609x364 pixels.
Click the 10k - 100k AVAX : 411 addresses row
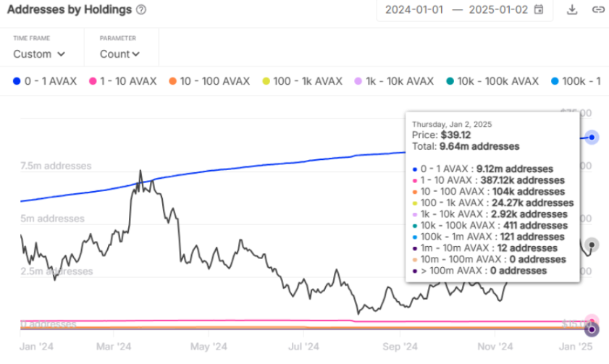point(490,225)
